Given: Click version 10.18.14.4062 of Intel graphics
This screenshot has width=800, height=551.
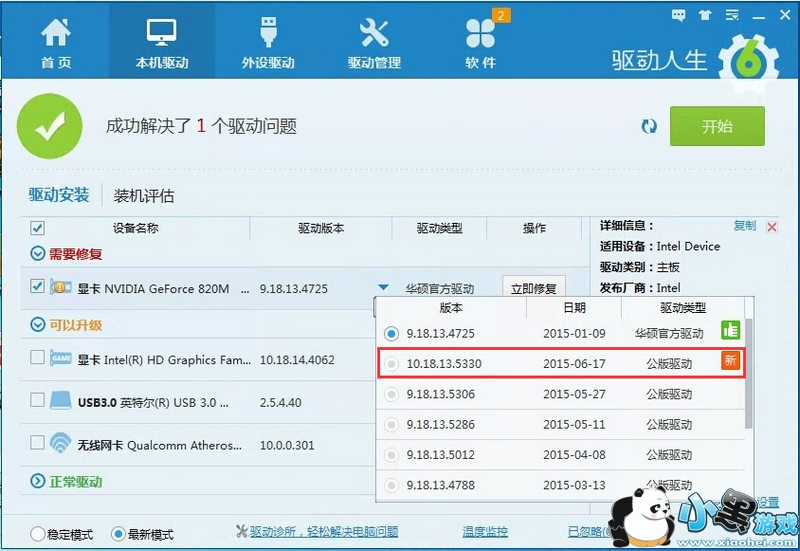Looking at the screenshot, I should [x=297, y=360].
